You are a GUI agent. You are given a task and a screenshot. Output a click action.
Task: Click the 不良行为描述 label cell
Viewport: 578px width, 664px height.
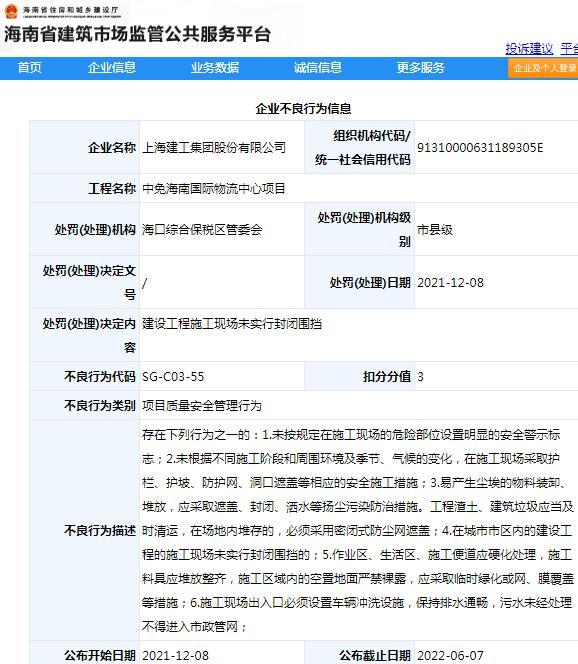tap(85, 530)
